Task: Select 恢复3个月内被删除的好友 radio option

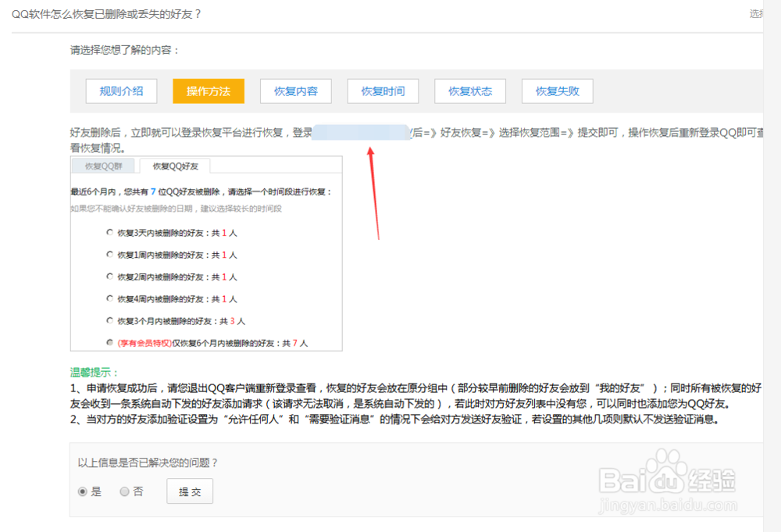Action: coord(109,320)
